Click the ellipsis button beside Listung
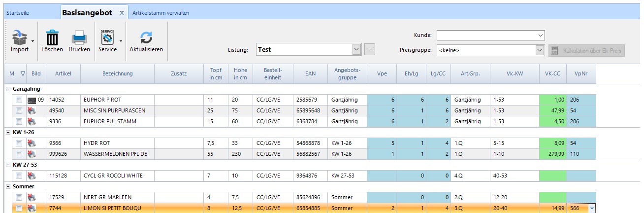 click(x=370, y=49)
